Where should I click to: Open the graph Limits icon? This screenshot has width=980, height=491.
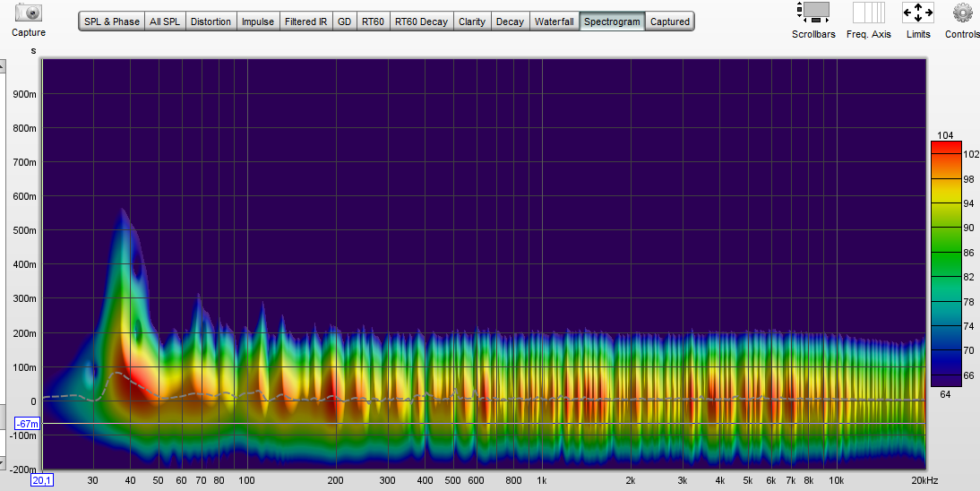tap(917, 13)
